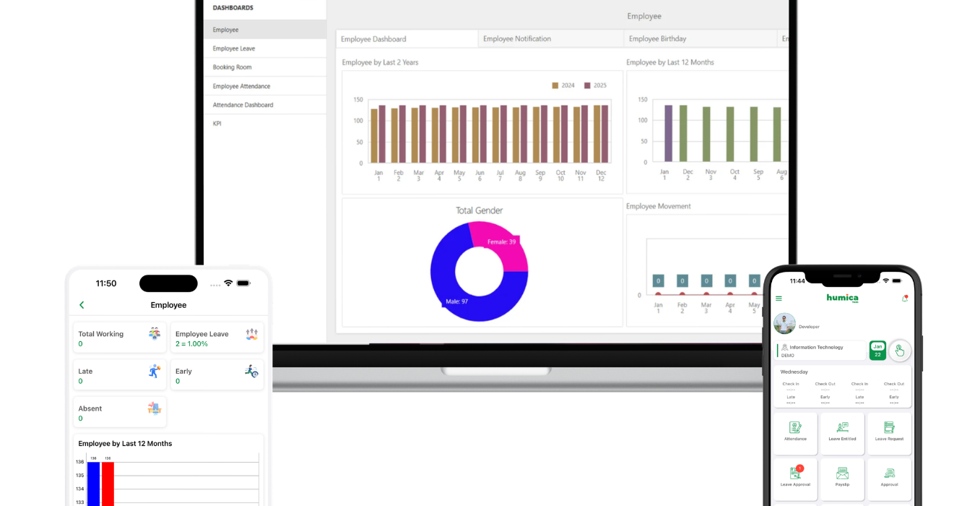Tap the Employee Leave card icon
980x506 pixels.
[x=251, y=334]
